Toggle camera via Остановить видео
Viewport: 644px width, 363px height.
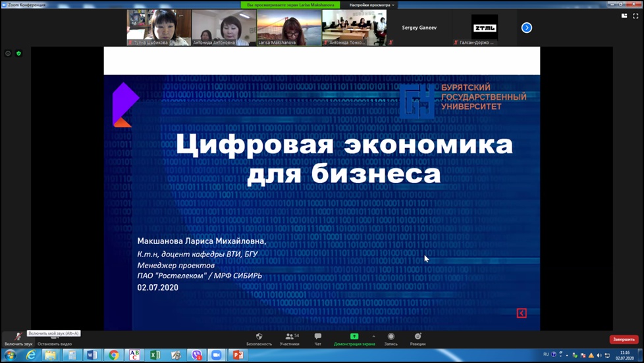55,339
